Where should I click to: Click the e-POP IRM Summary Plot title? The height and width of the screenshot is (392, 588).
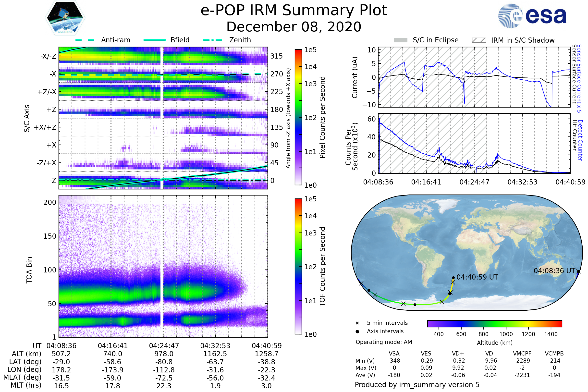(294, 11)
